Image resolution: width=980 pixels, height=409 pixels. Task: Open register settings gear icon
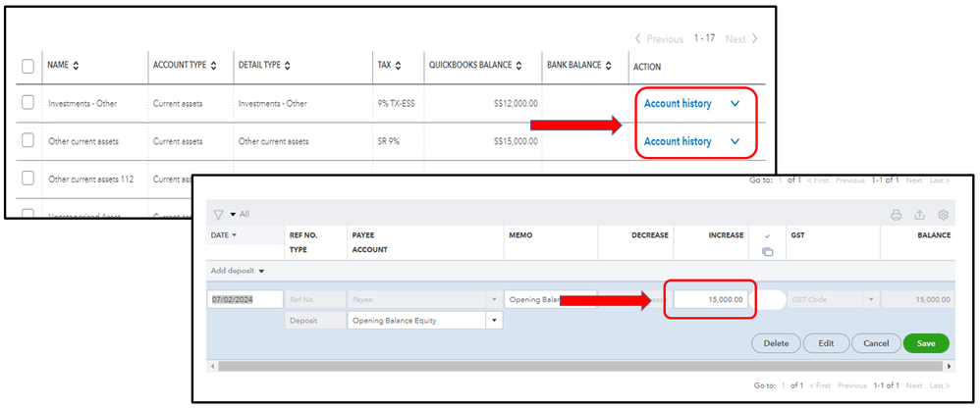[x=943, y=215]
